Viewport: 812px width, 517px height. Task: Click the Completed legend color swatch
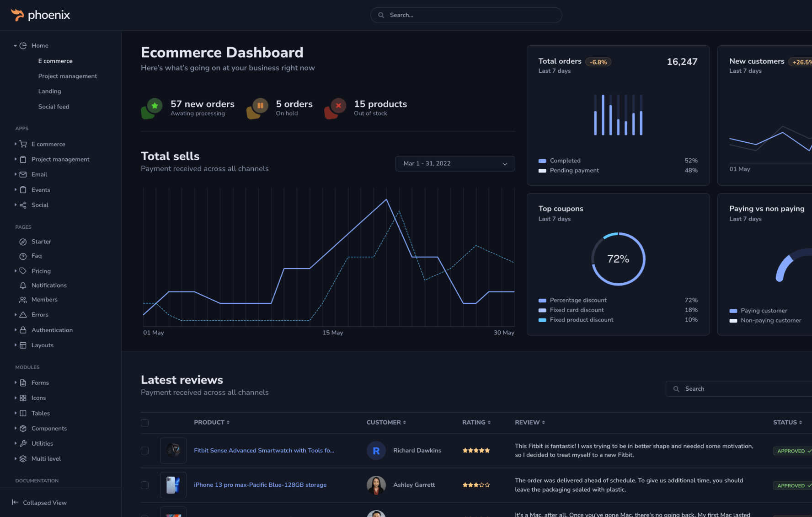542,161
